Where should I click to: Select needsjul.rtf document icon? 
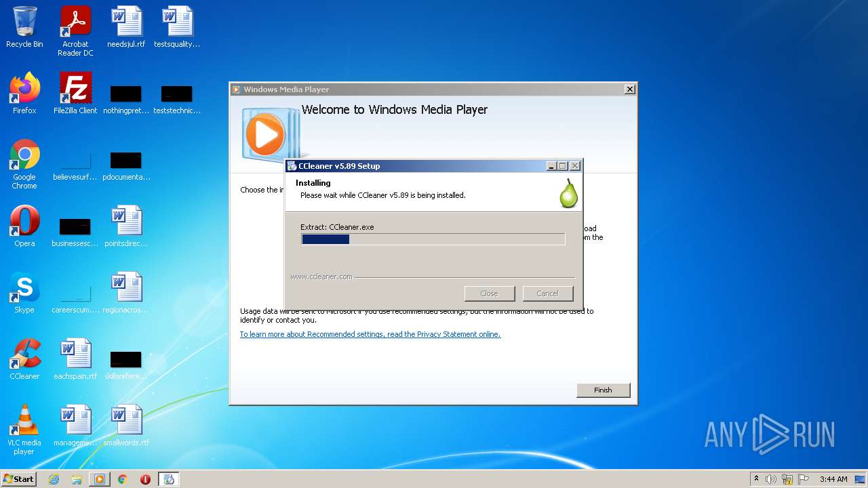click(126, 27)
